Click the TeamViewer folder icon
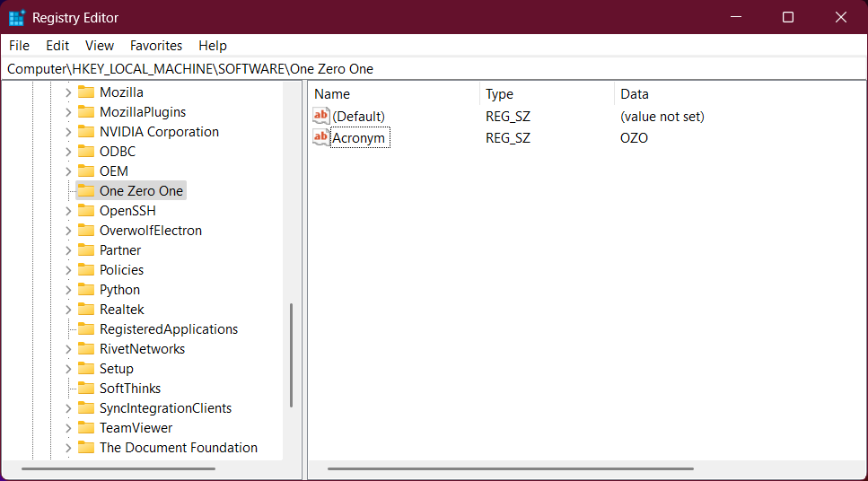868x481 pixels. tap(86, 428)
